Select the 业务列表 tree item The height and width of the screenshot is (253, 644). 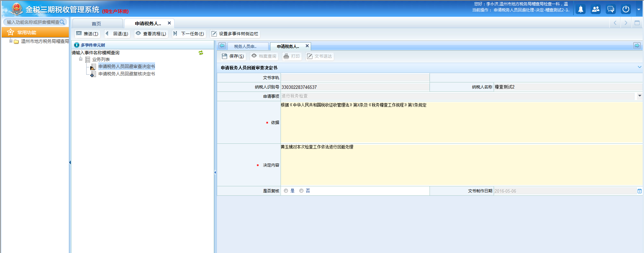(x=101, y=59)
